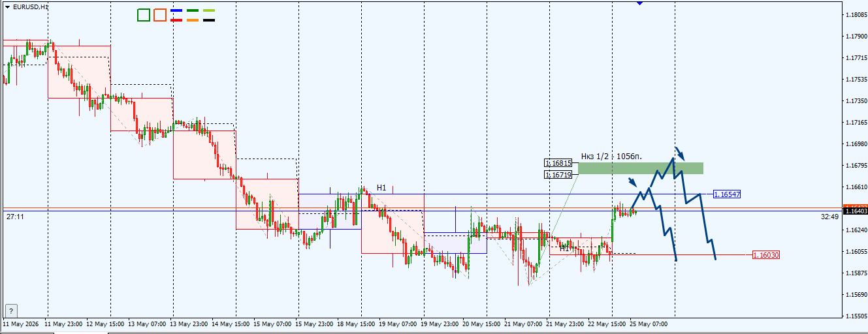Select the red line color swatch
Image resolution: width=868 pixels, height=334 pixels.
176,20
